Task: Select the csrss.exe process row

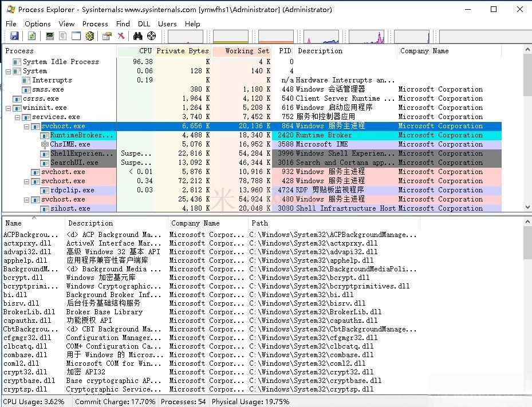Action: [x=252, y=98]
